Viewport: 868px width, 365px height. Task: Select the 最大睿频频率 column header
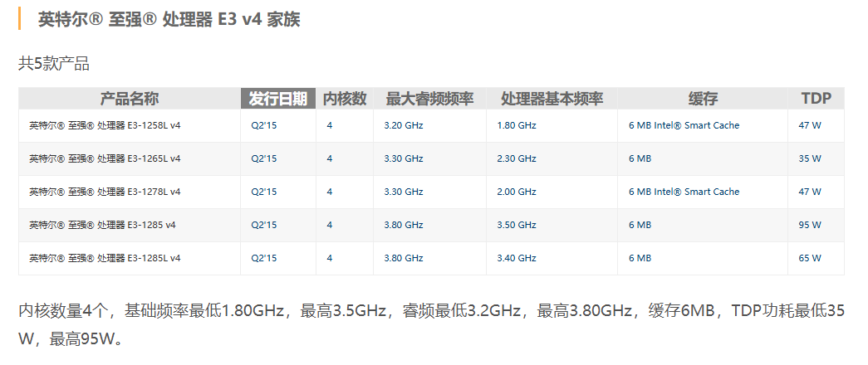429,99
